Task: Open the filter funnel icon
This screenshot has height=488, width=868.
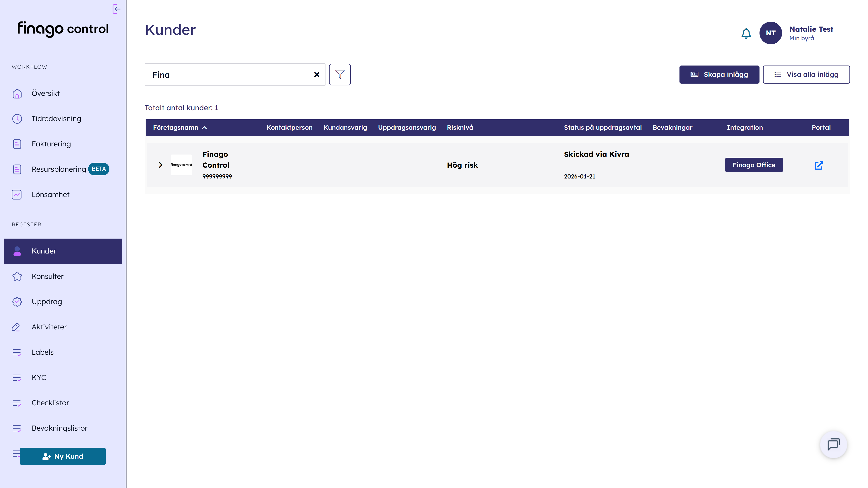Action: [340, 74]
